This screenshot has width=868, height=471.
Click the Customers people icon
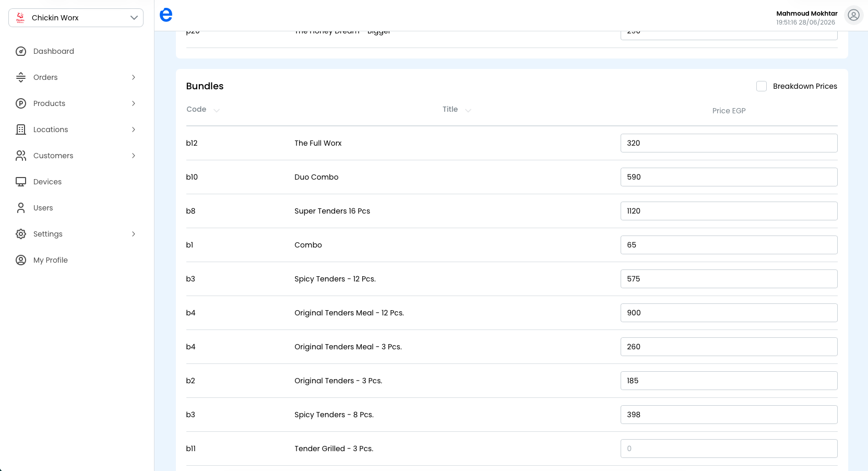pos(21,156)
